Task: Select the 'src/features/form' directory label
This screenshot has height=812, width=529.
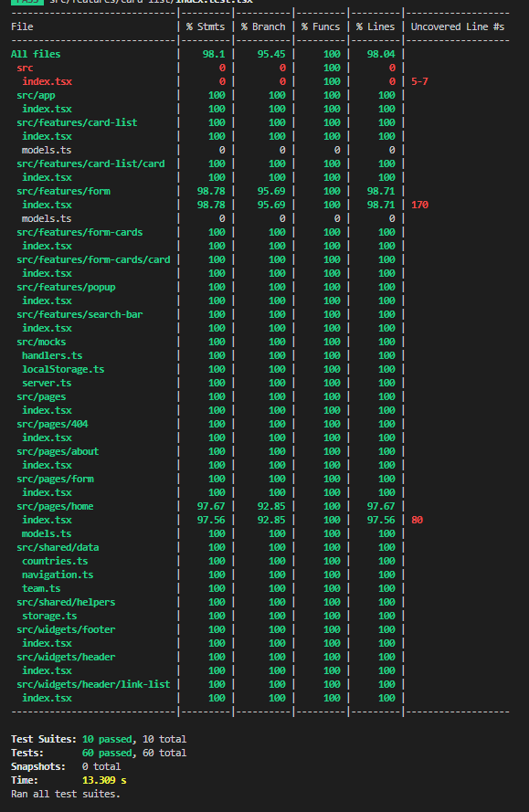Action: (63, 191)
